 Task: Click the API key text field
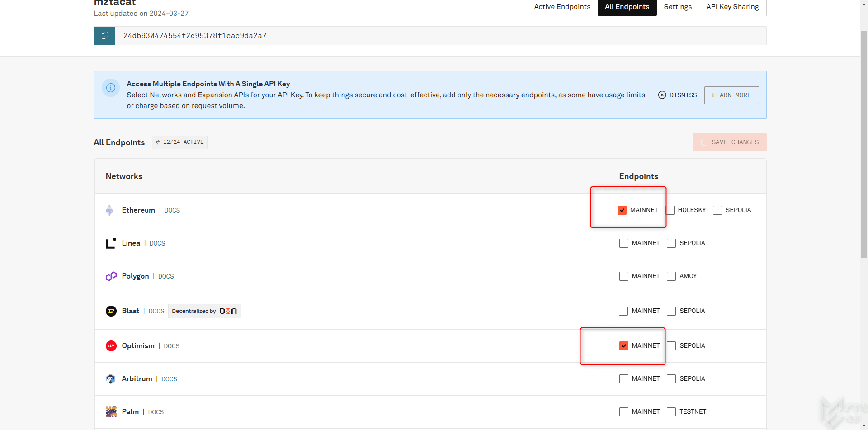pos(440,36)
